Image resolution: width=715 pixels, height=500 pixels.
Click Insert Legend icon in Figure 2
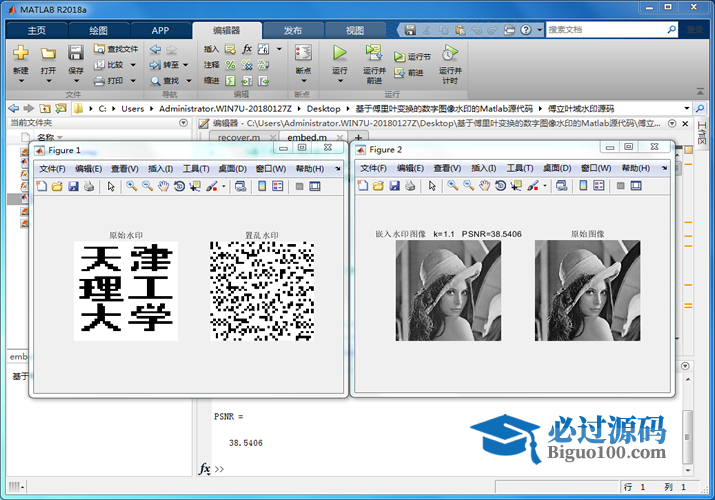tap(599, 186)
